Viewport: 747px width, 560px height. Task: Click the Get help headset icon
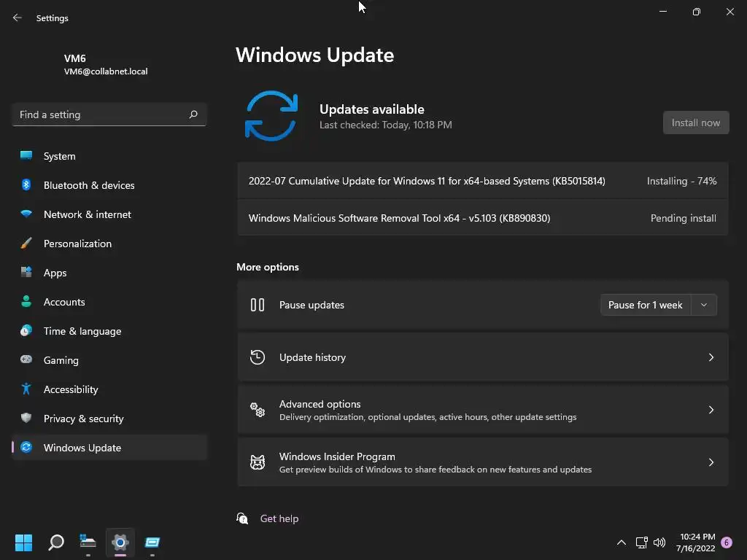point(242,518)
